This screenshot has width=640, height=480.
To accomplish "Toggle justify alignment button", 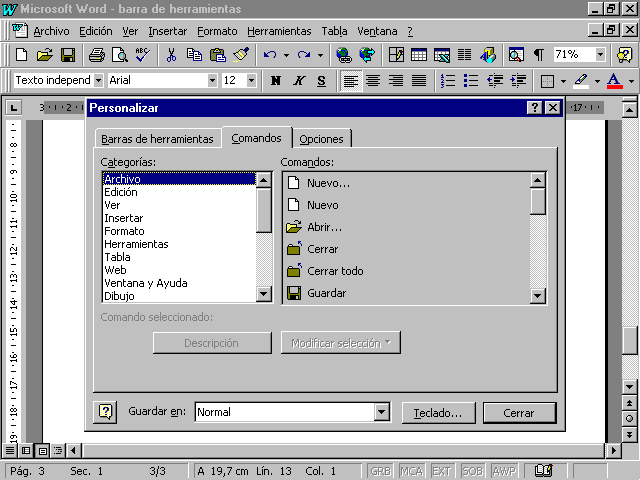I will [419, 80].
